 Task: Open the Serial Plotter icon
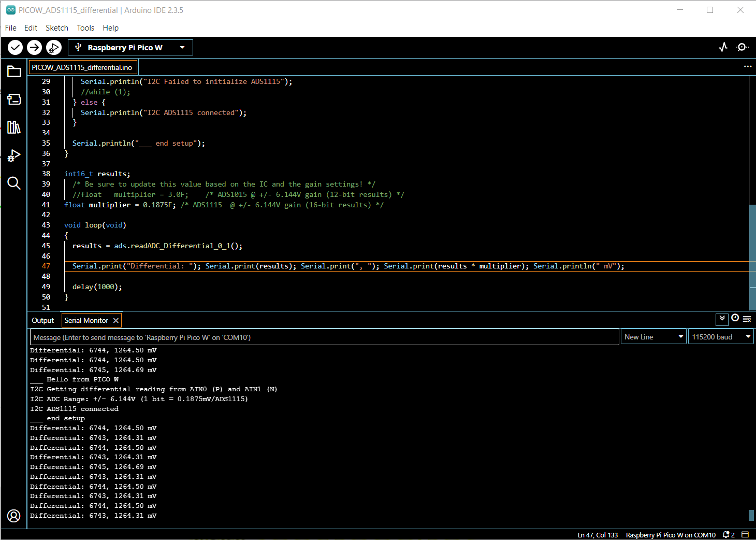tap(723, 47)
